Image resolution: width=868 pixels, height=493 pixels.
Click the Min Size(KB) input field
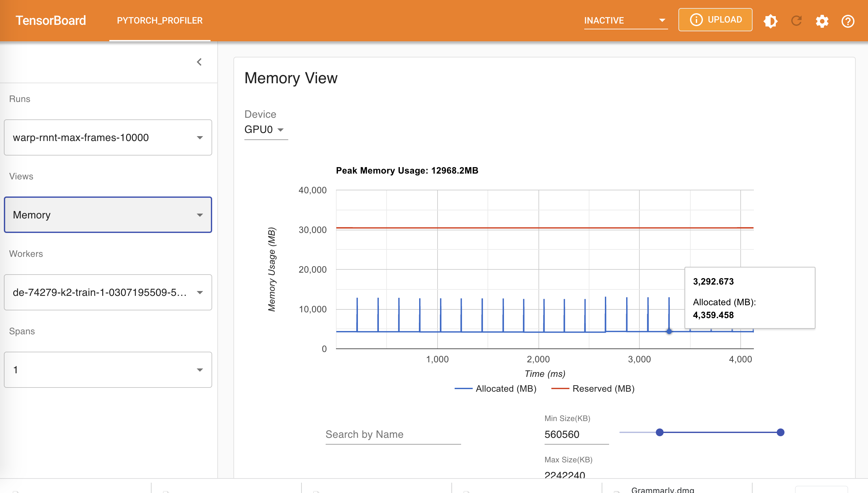coord(576,434)
